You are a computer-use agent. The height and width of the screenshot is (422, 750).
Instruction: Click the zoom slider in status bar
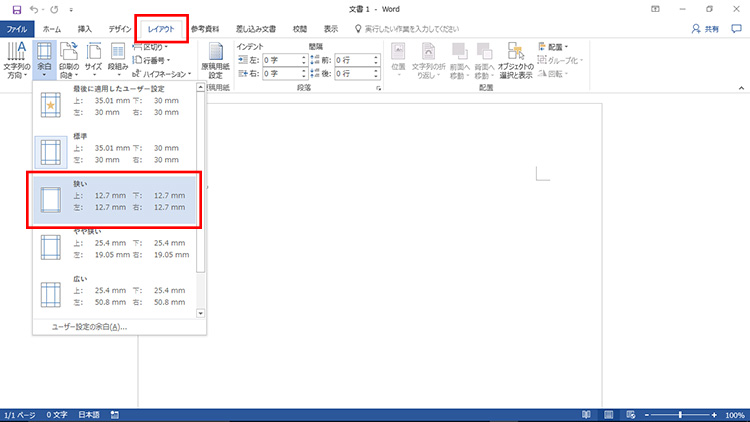click(x=680, y=414)
